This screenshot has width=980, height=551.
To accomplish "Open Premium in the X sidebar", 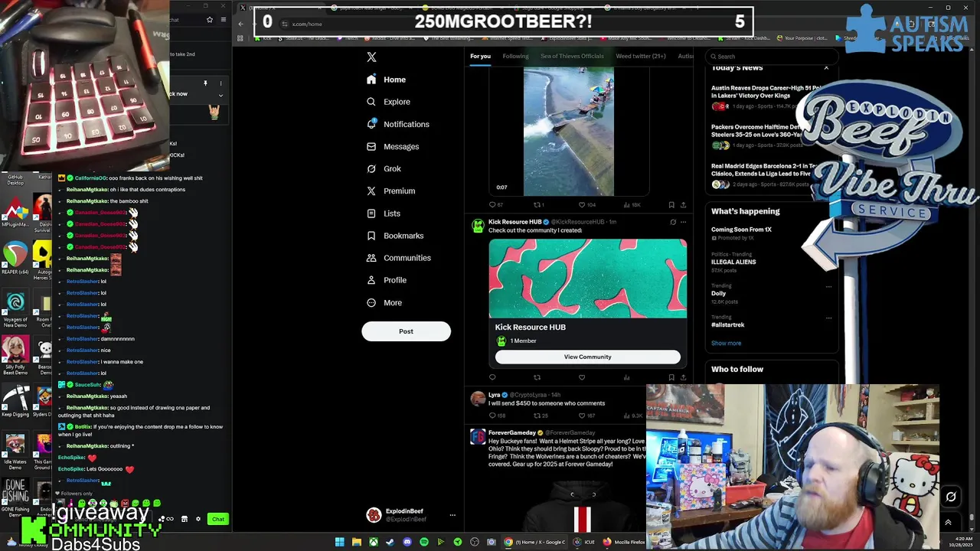I will (390, 191).
